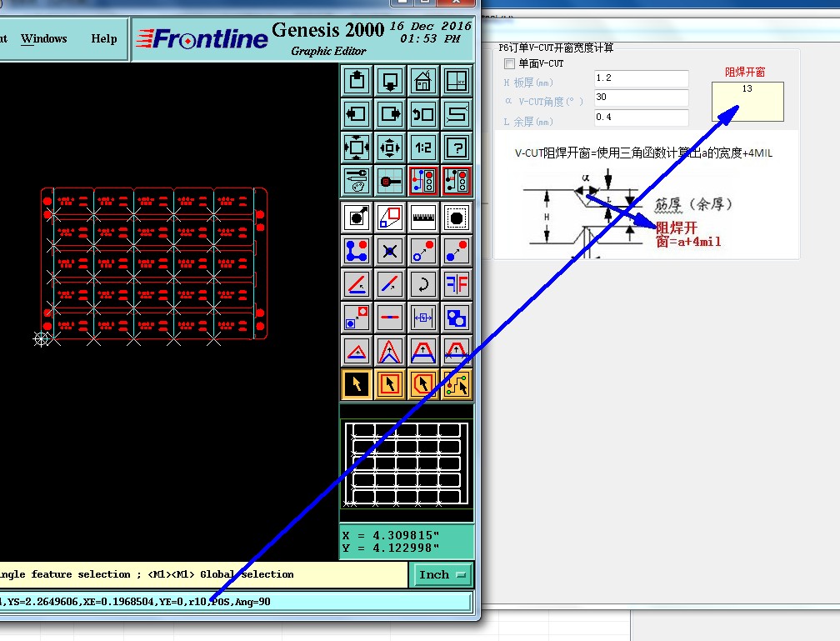Select the rotate curved arrow tool

[x=423, y=284]
